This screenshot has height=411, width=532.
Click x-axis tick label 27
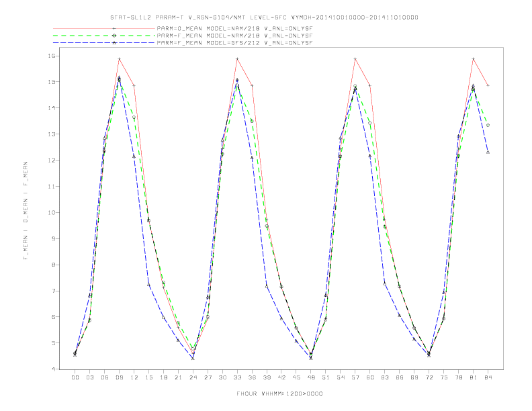point(208,377)
